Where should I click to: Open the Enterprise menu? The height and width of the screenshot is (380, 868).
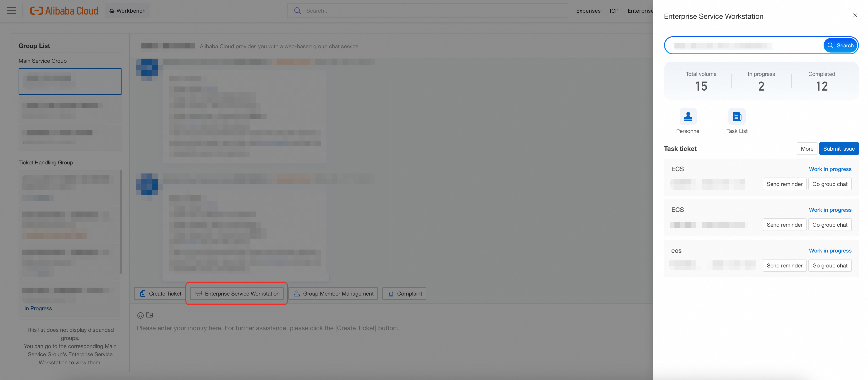point(640,11)
